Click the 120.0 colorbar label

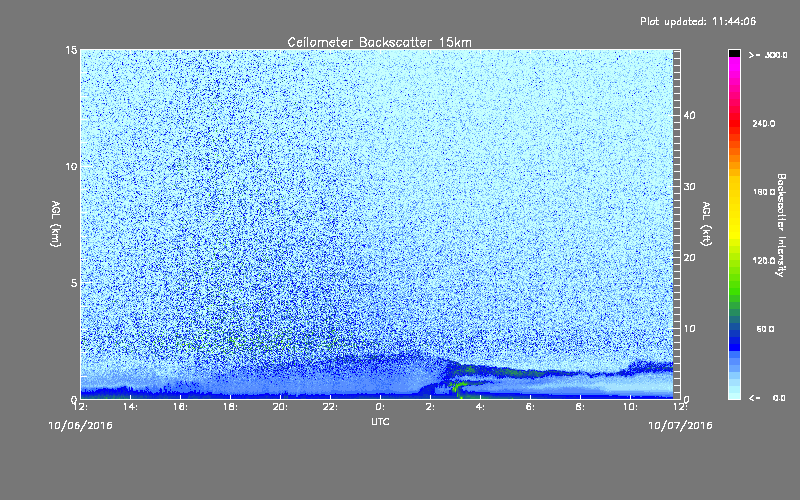click(764, 261)
